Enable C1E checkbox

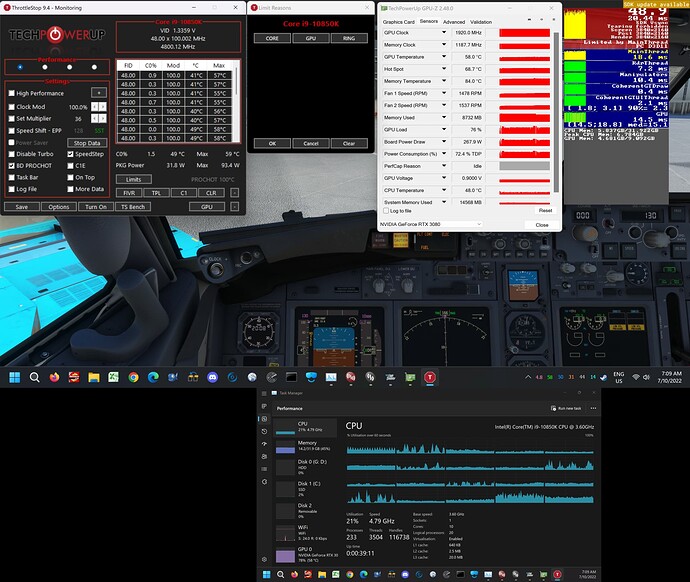point(70,166)
